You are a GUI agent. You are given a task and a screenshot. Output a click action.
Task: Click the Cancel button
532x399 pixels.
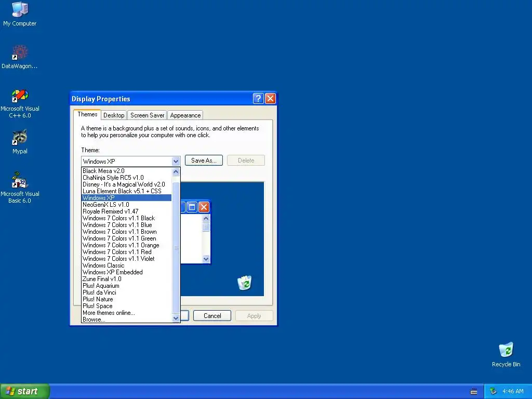pos(212,315)
